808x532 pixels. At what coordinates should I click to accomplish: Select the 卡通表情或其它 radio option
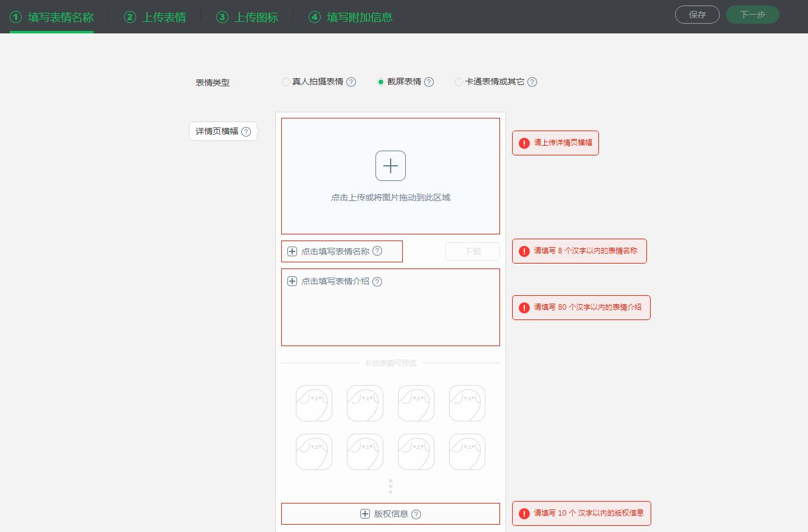click(x=459, y=82)
